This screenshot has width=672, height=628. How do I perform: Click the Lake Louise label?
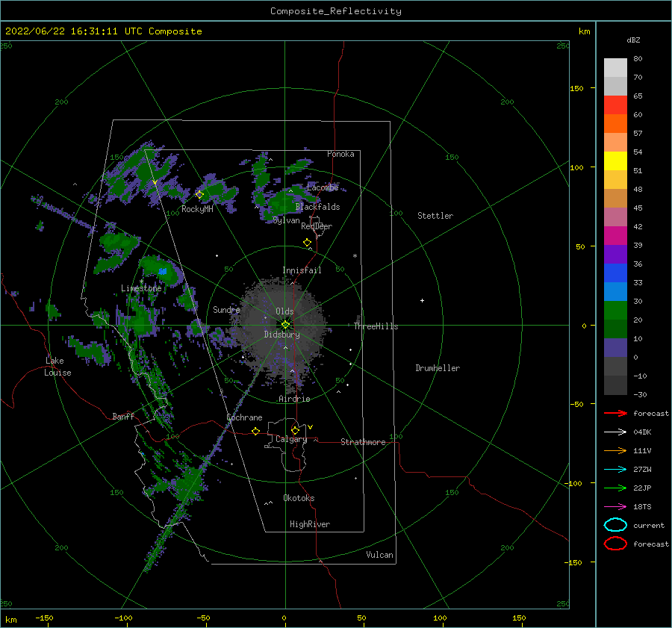click(x=57, y=367)
